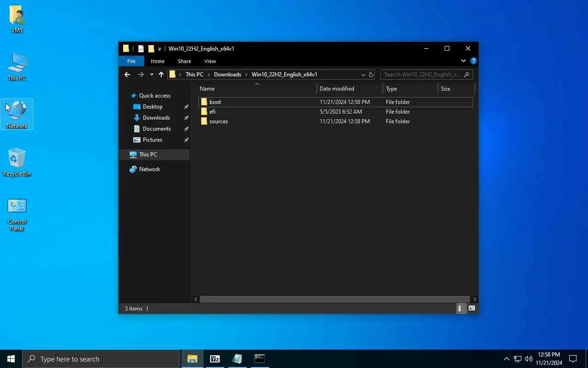588x368 pixels.
Task: Click the New folder quick access toolbar icon
Action: point(151,49)
